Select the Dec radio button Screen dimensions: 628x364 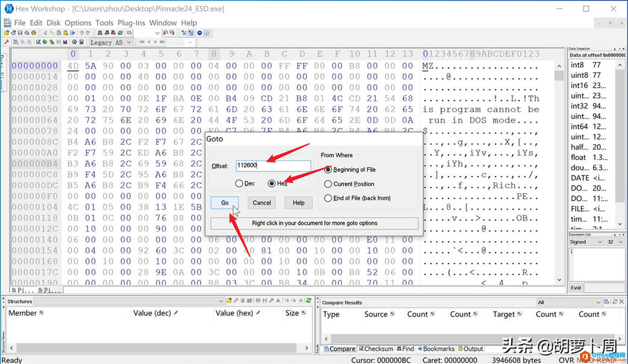(x=239, y=183)
